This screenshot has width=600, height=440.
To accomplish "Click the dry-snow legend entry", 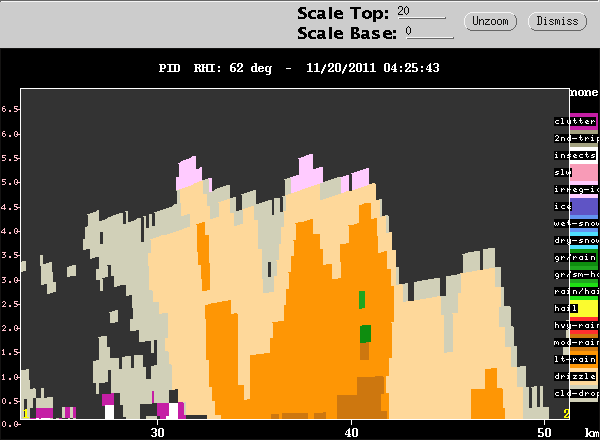I will [x=576, y=240].
